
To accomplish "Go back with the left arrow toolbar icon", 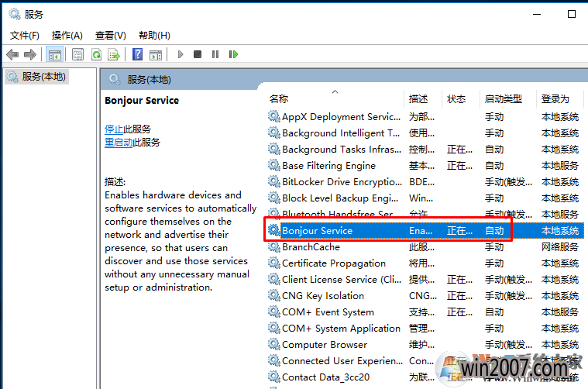I will click(12, 55).
